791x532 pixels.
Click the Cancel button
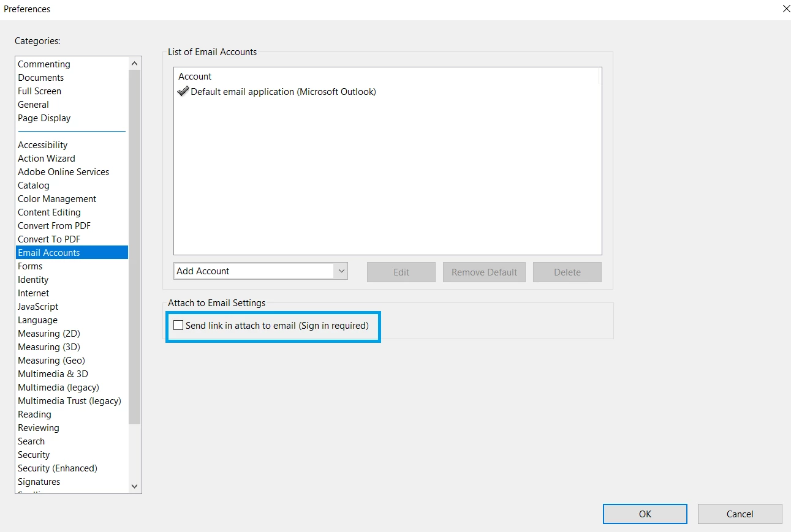pos(740,514)
